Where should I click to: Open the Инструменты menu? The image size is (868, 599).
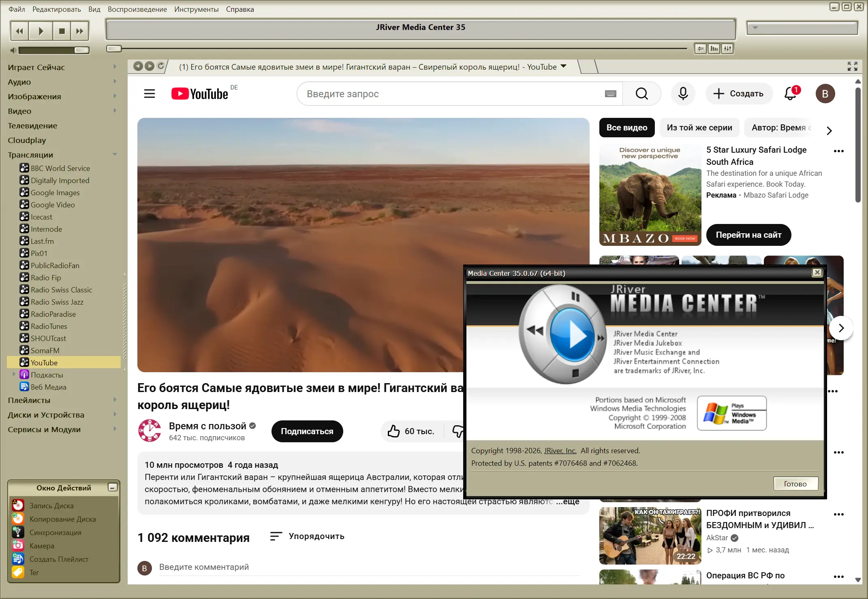click(196, 9)
